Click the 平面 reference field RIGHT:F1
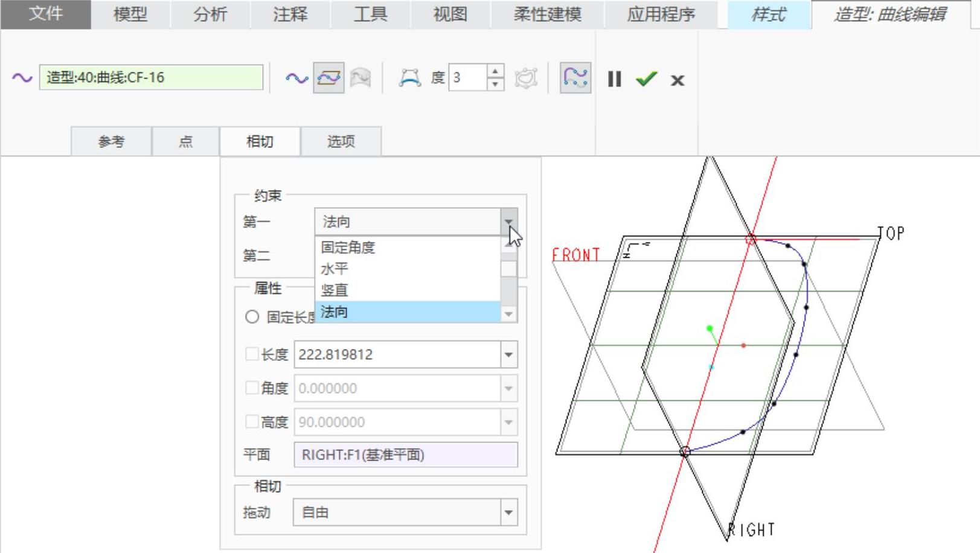The width and height of the screenshot is (980, 553). pyautogui.click(x=405, y=455)
